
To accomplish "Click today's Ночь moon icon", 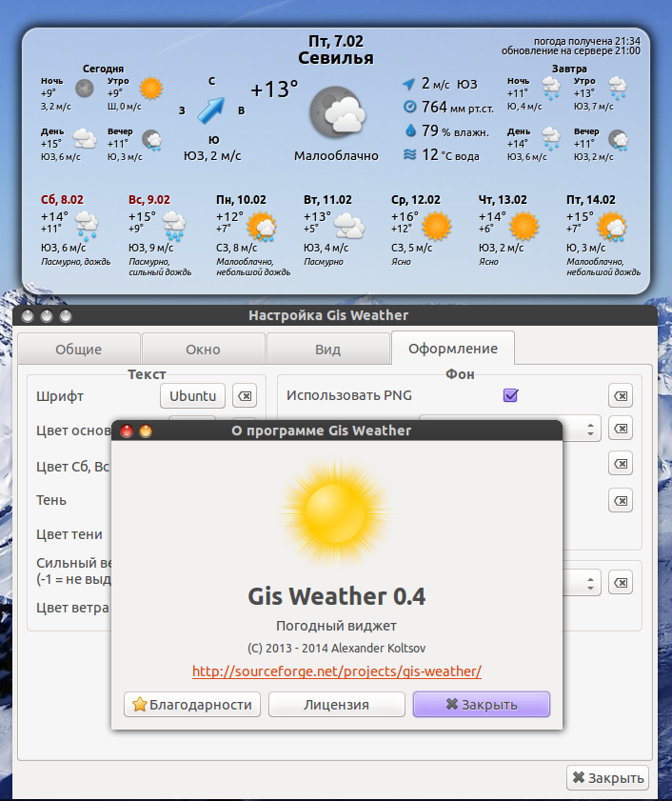I will click(x=85, y=89).
